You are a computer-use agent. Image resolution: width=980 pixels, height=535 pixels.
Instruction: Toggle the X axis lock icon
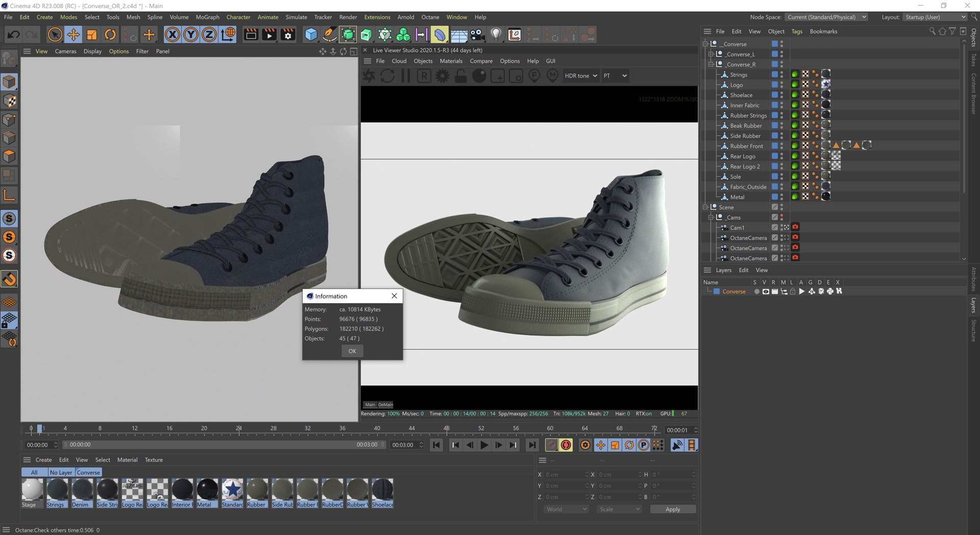pos(173,35)
